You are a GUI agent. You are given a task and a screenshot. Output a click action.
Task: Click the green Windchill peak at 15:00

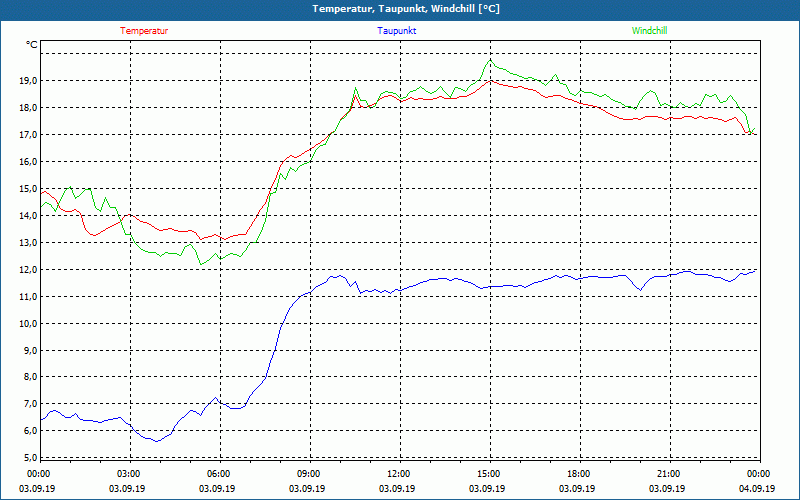tap(490, 60)
